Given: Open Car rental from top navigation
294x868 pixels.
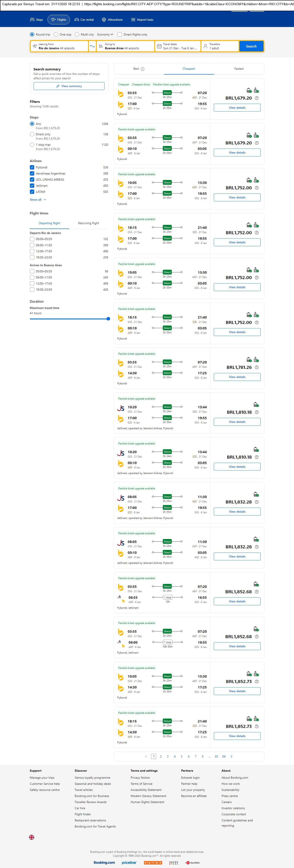Looking at the screenshot, I should (84, 20).
